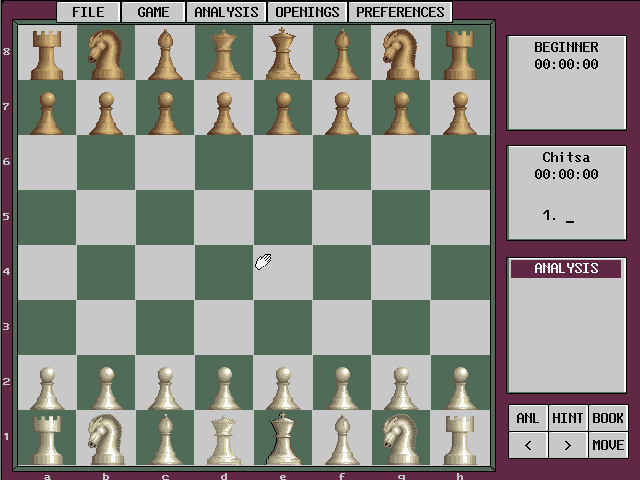Select the white knight on g1
640x480 pixels.
click(401, 438)
